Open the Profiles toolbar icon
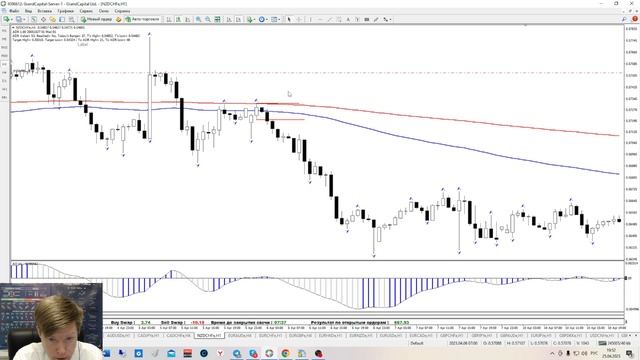 pyautogui.click(x=18, y=19)
